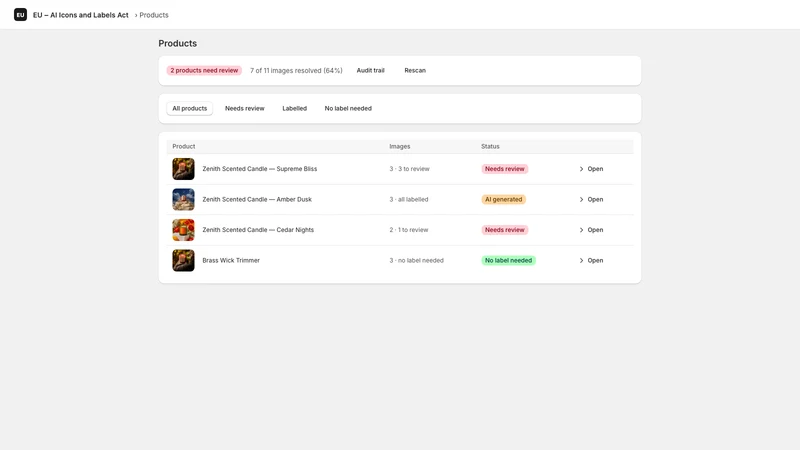Click the '3 · all labelled' cell
Viewport: 800px width, 450px height.
(409, 199)
